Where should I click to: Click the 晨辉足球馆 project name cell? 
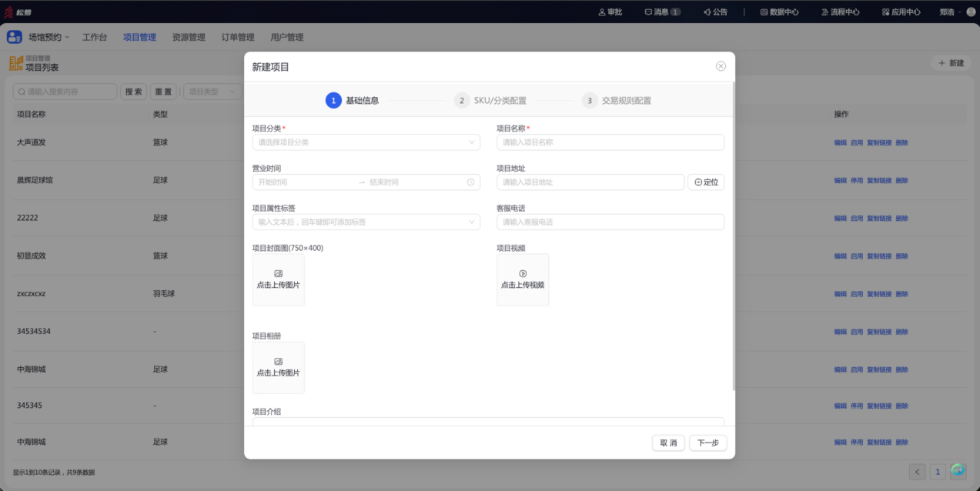(35, 180)
